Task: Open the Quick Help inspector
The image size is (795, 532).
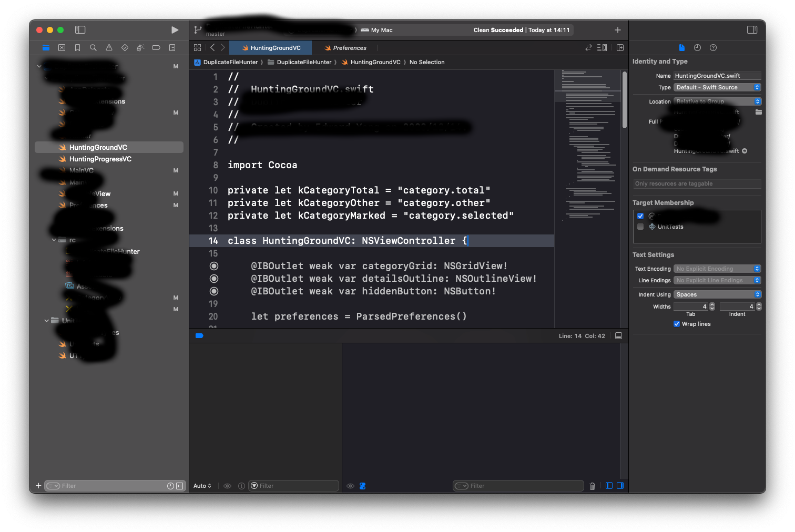Action: [713, 48]
